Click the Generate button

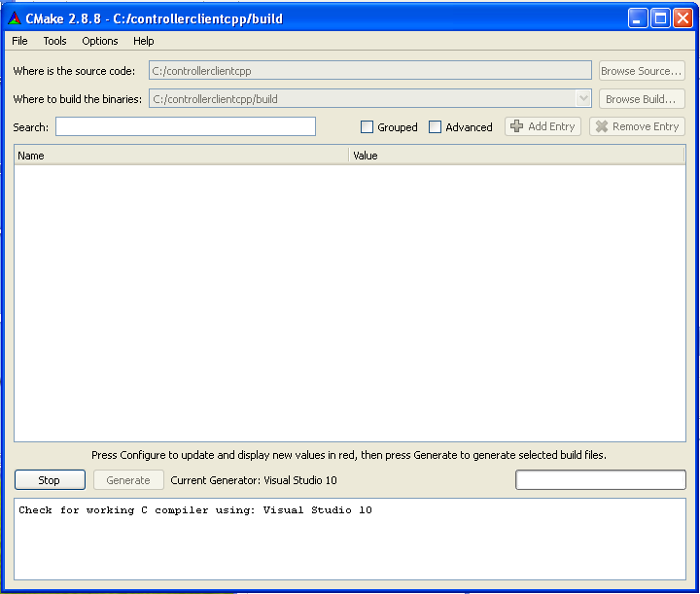click(x=128, y=479)
